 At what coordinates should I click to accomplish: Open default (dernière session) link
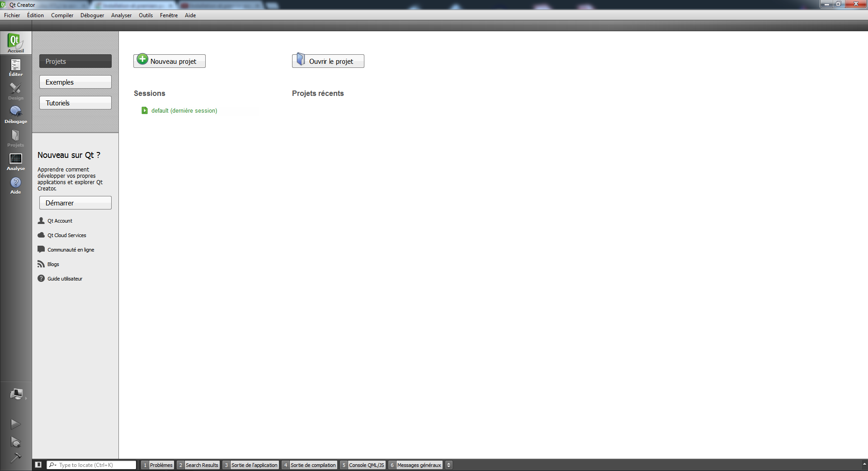tap(184, 110)
